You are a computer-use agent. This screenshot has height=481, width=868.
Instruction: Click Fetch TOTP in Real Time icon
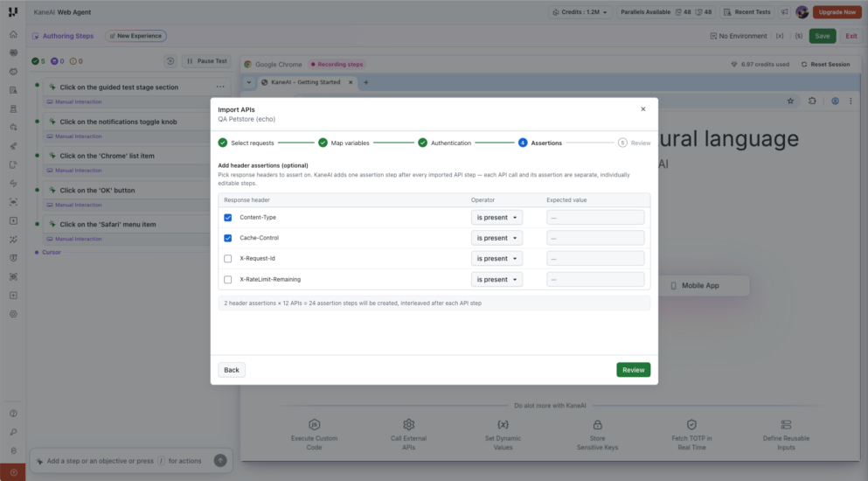(x=691, y=425)
